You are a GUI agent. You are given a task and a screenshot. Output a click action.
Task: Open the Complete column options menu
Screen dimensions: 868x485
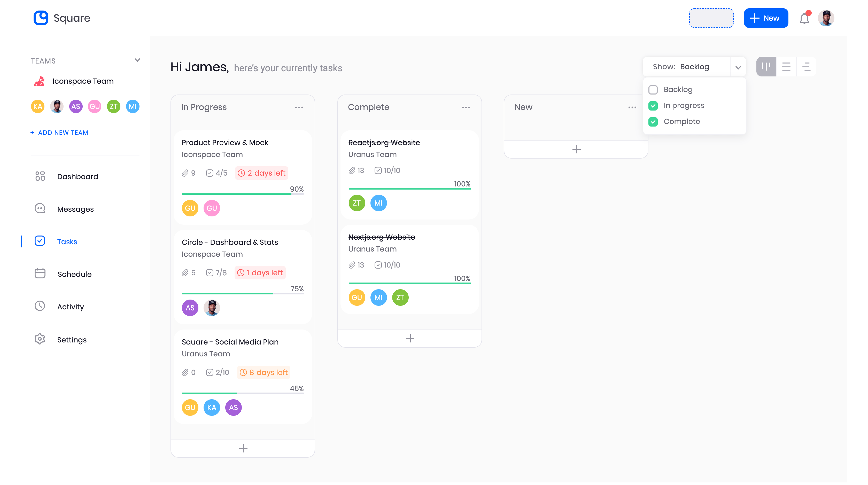click(x=466, y=107)
